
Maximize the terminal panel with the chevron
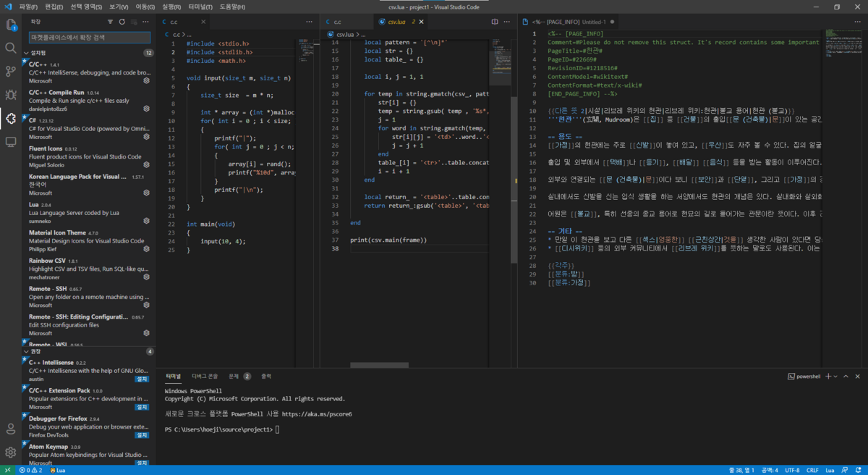(847, 377)
